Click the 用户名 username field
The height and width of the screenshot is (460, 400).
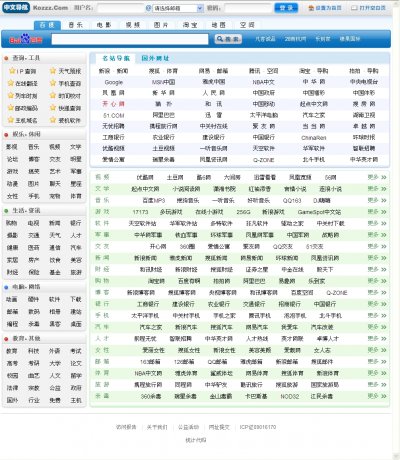click(x=120, y=8)
